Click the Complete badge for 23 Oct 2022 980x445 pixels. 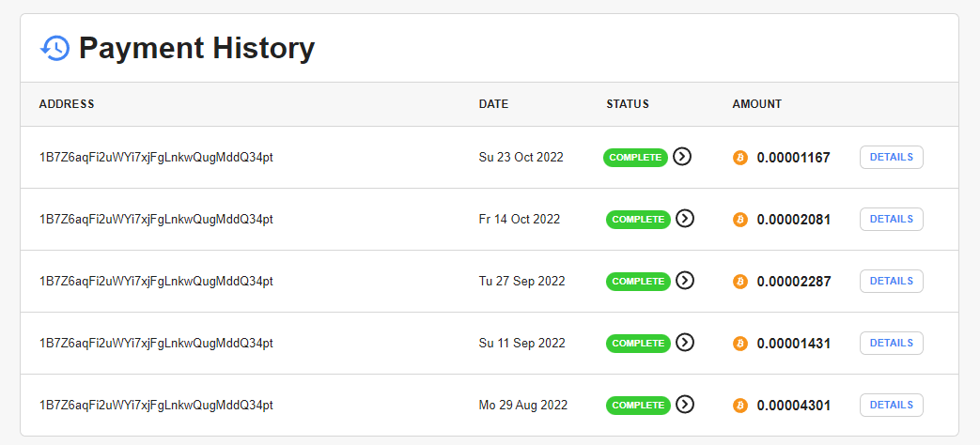(635, 157)
